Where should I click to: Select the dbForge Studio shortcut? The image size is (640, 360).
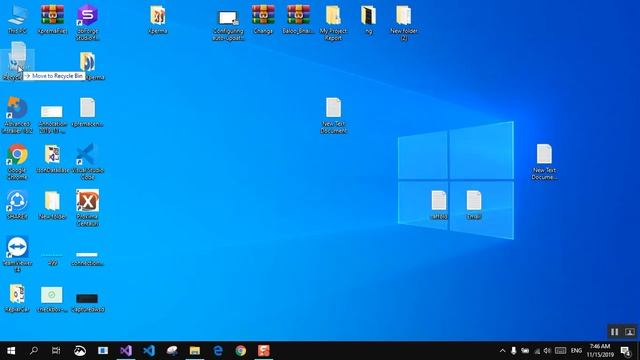coord(87,22)
